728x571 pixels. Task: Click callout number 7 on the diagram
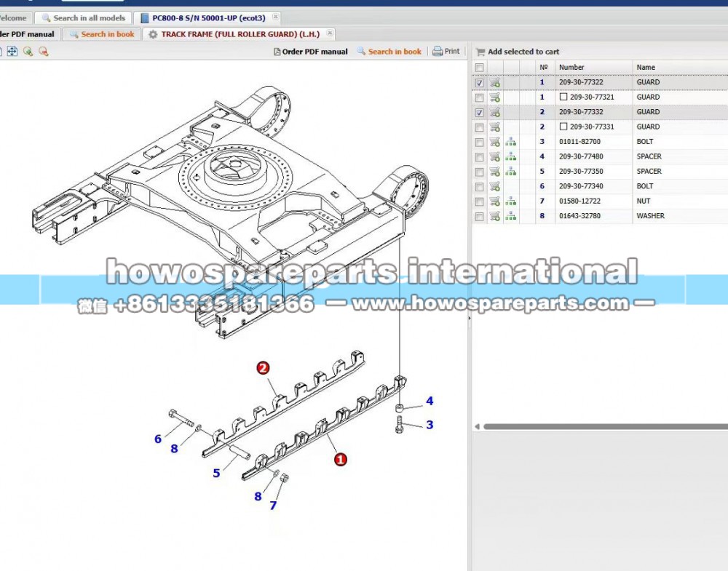point(273,506)
